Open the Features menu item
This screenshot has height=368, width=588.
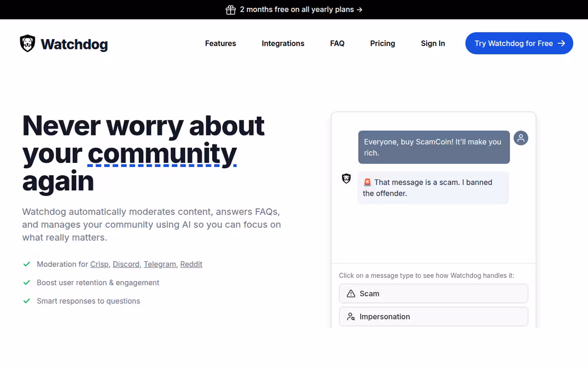pyautogui.click(x=220, y=43)
